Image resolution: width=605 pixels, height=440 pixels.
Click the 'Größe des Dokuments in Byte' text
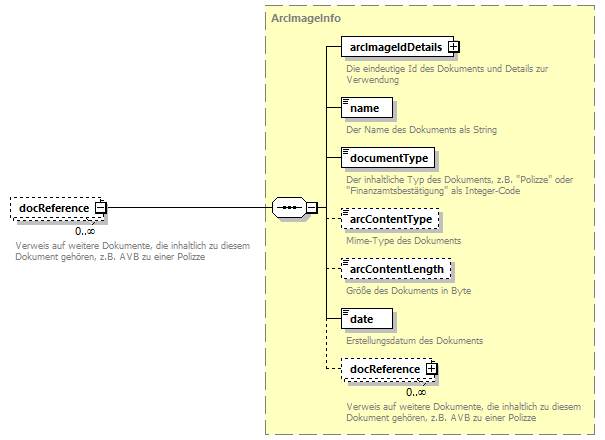tap(408, 291)
